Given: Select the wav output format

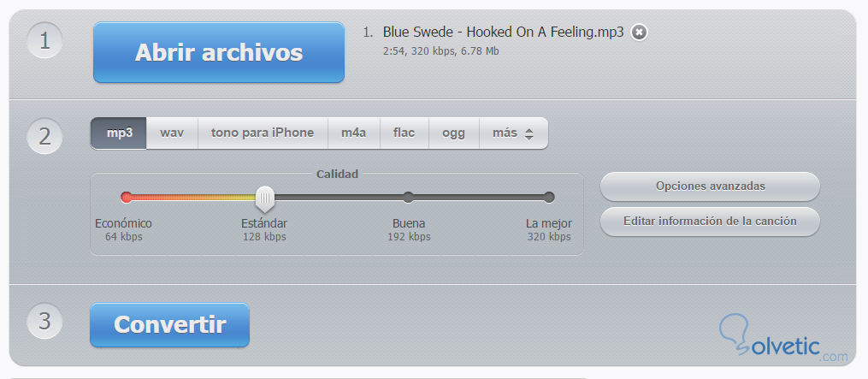Looking at the screenshot, I should tap(172, 133).
